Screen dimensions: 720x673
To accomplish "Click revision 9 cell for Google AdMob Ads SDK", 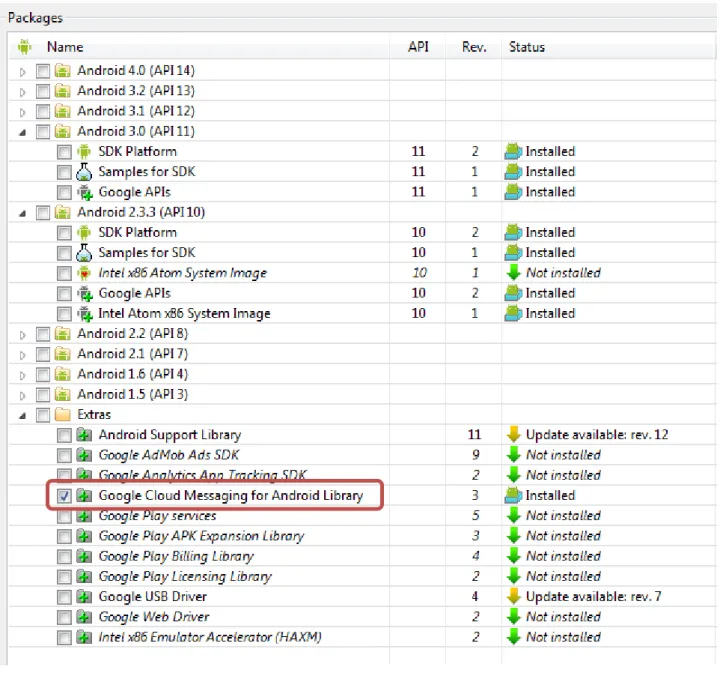I will pyautogui.click(x=475, y=455).
